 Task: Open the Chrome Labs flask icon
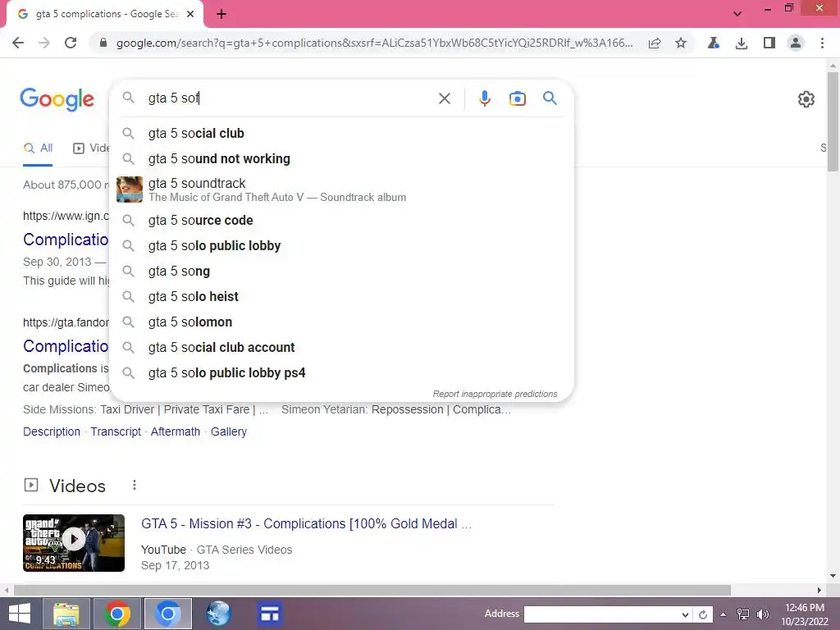point(713,43)
